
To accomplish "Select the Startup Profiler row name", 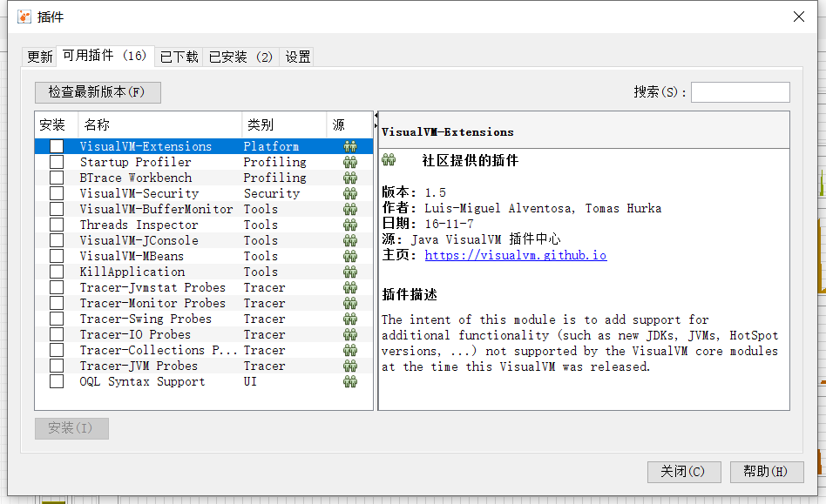I will (135, 162).
